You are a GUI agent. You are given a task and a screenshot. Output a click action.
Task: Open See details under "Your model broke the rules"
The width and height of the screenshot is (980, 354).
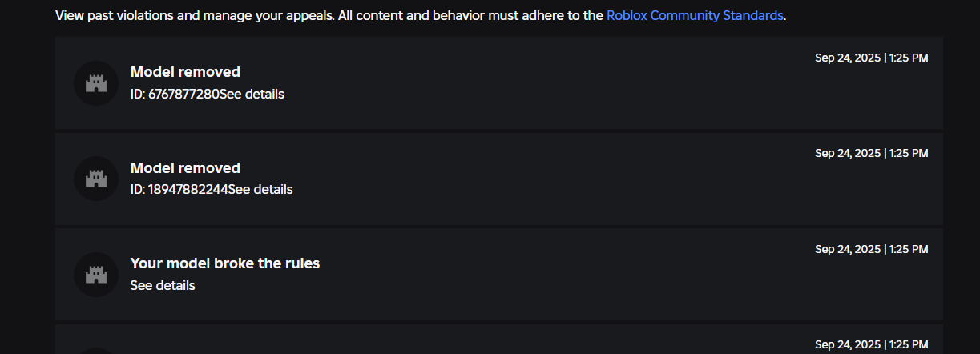tap(163, 286)
